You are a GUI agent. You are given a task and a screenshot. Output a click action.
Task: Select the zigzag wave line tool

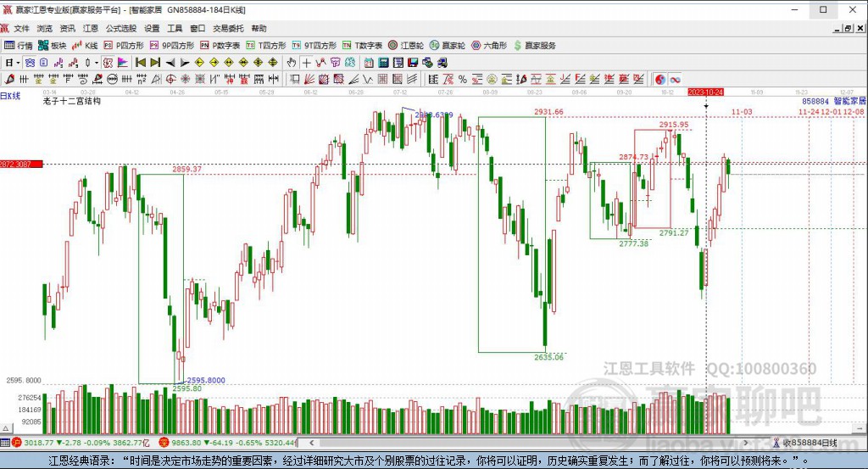pyautogui.click(x=368, y=79)
